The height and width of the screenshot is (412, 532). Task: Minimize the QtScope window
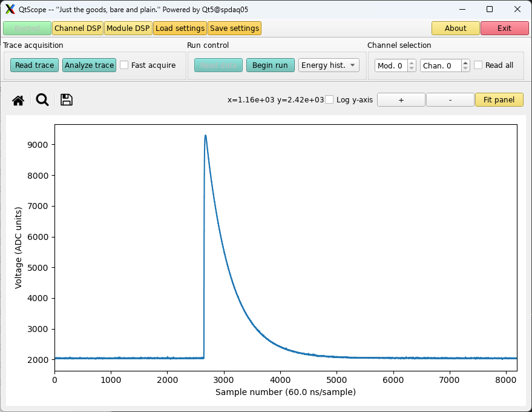click(x=462, y=9)
